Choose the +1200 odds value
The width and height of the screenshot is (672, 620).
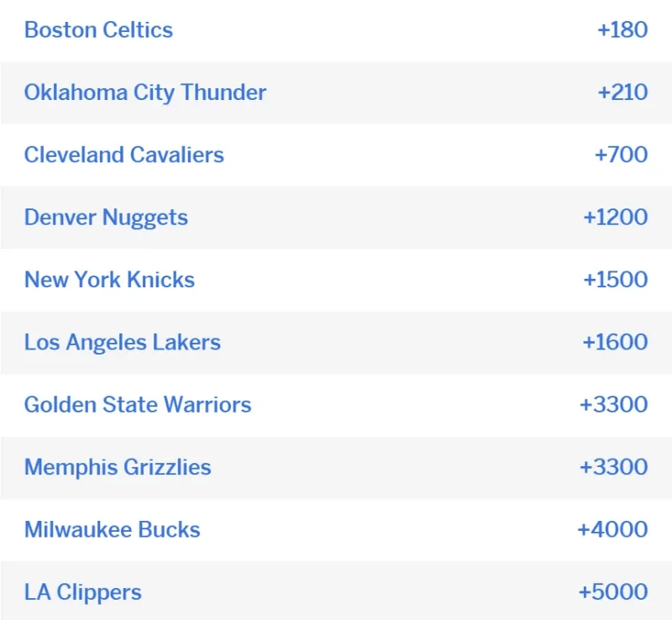[616, 217]
